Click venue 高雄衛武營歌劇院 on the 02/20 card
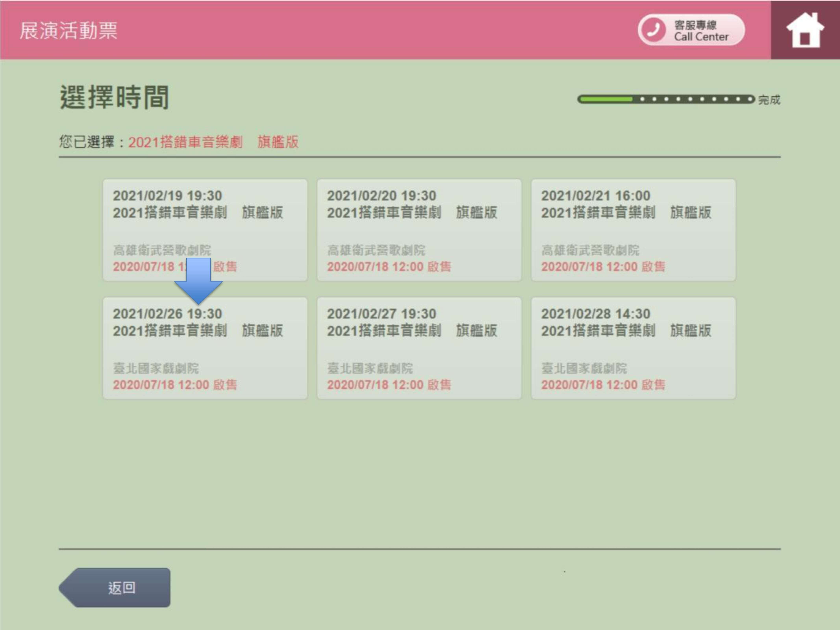The height and width of the screenshot is (630, 840). tap(376, 250)
